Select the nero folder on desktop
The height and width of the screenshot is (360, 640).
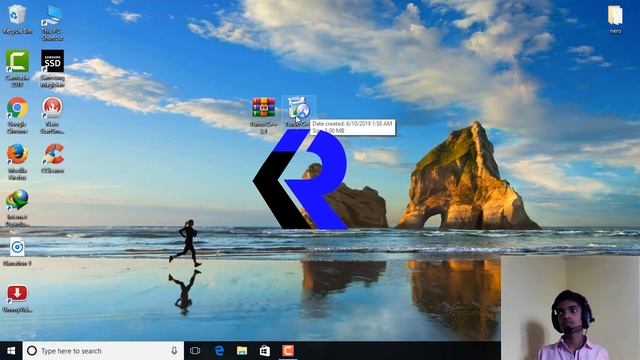click(615, 16)
